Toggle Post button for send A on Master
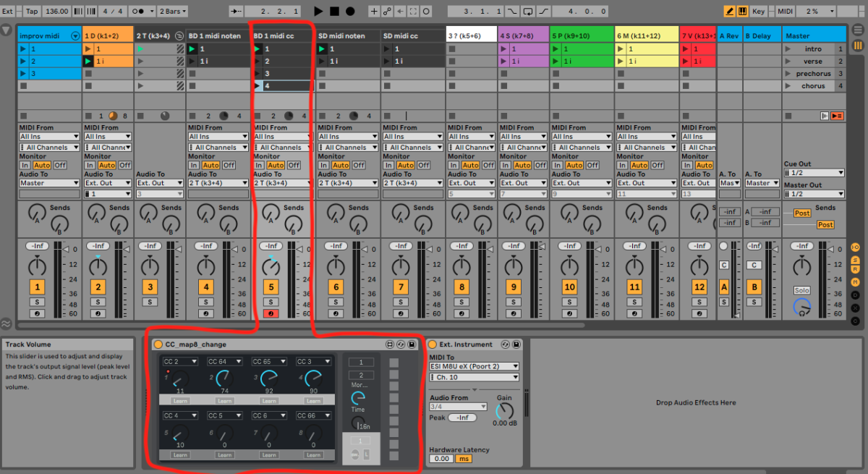The image size is (868, 474). [802, 213]
